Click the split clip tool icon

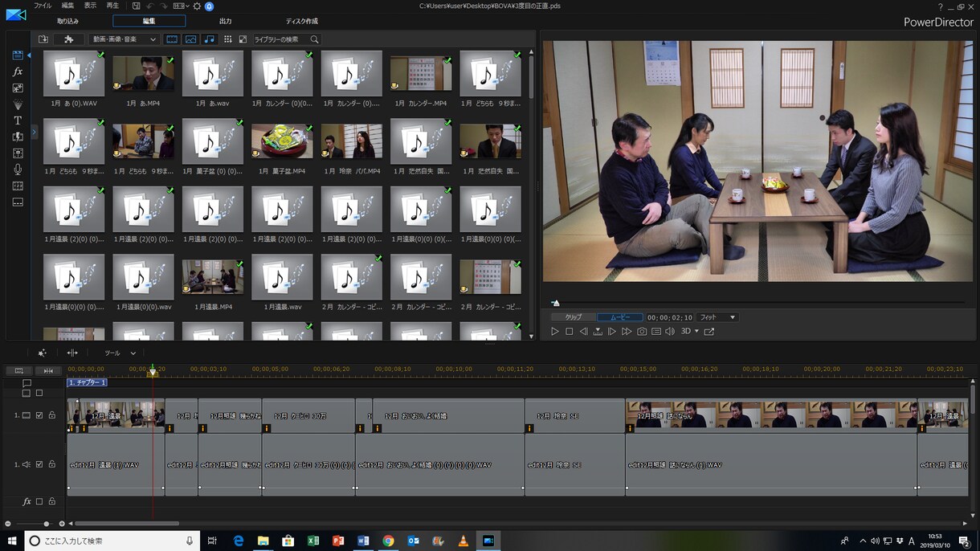coord(72,353)
